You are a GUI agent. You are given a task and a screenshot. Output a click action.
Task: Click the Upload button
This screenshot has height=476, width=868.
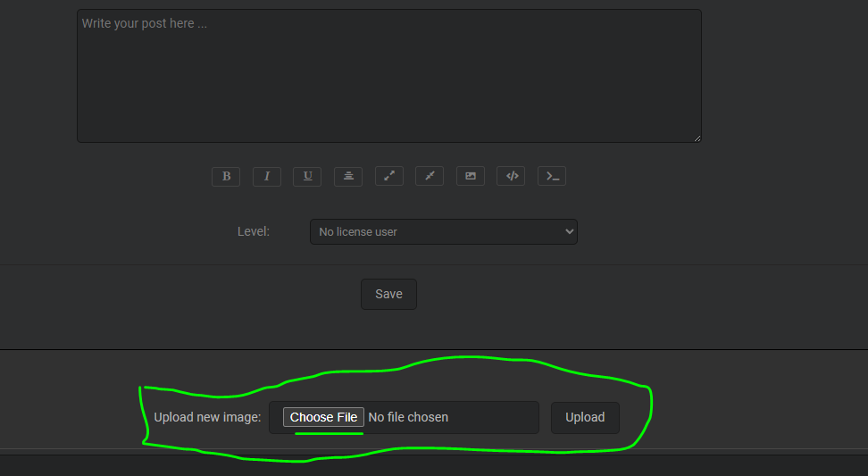click(585, 417)
